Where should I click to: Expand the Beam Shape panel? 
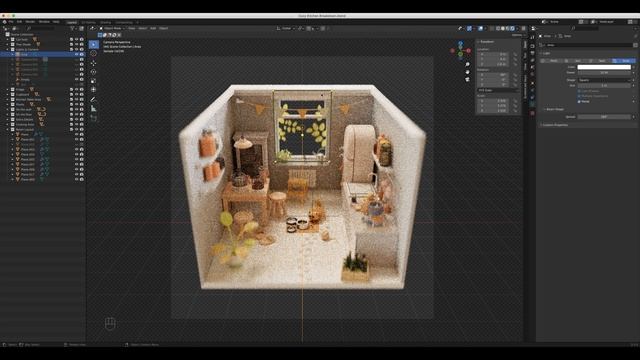[554, 109]
